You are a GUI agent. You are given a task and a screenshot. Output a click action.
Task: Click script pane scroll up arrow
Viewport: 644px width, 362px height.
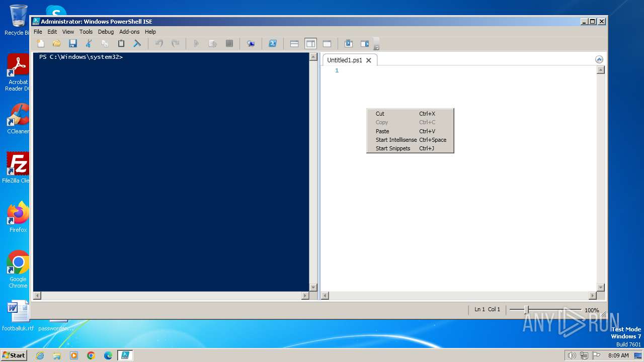point(600,70)
